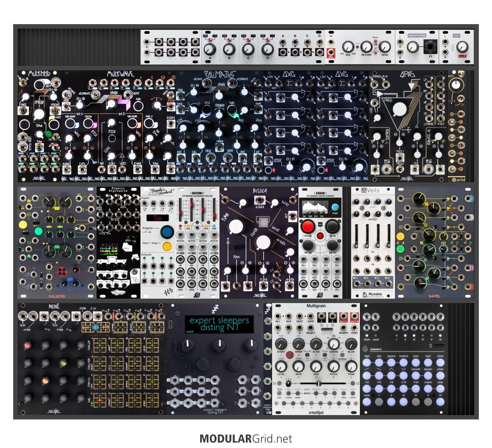Click the SEND knob on the effects module
This screenshot has height=448, width=492.
384,47
